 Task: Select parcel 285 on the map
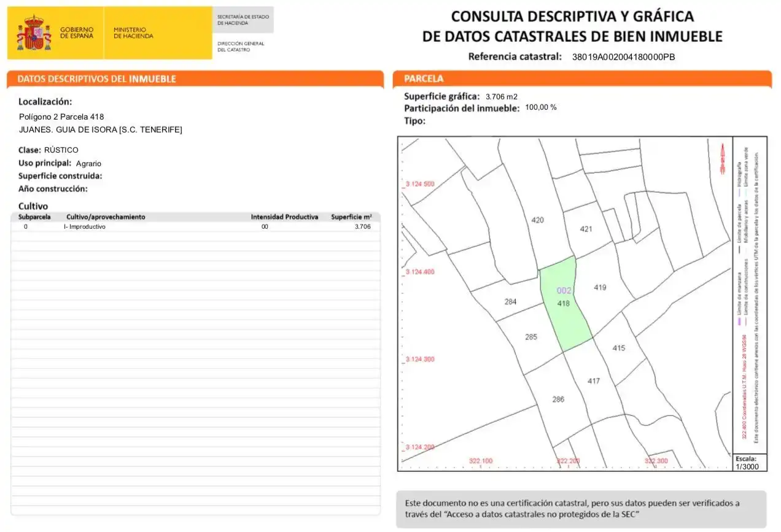(531, 337)
